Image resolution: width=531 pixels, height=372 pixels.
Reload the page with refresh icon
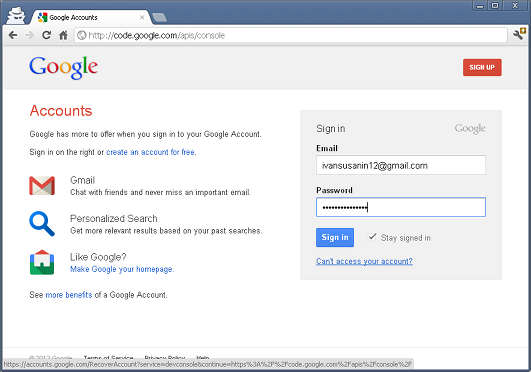[46, 35]
